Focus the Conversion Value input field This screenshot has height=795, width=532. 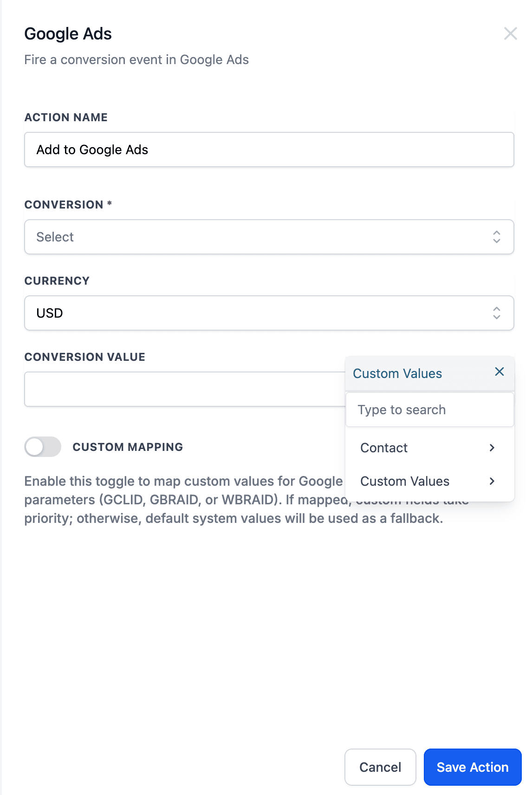click(185, 389)
